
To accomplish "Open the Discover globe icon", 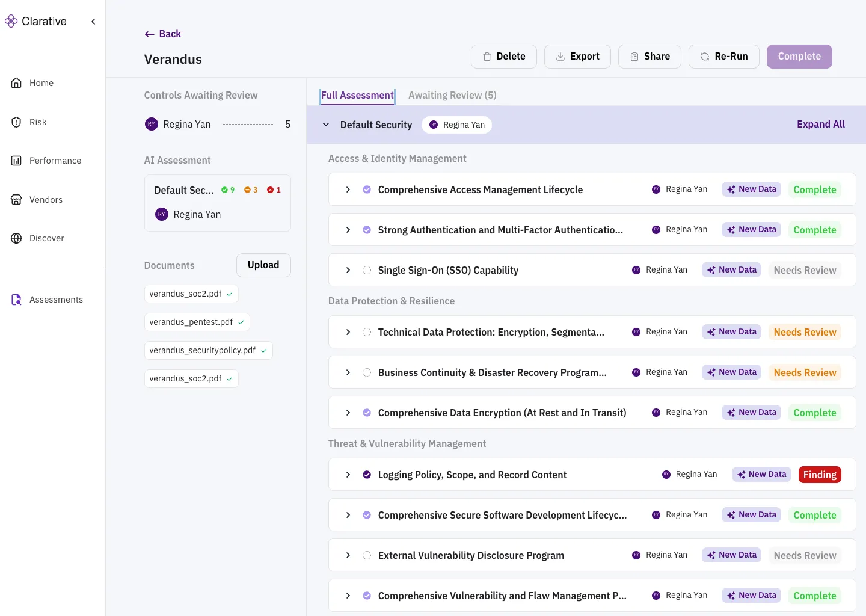I will 16,238.
